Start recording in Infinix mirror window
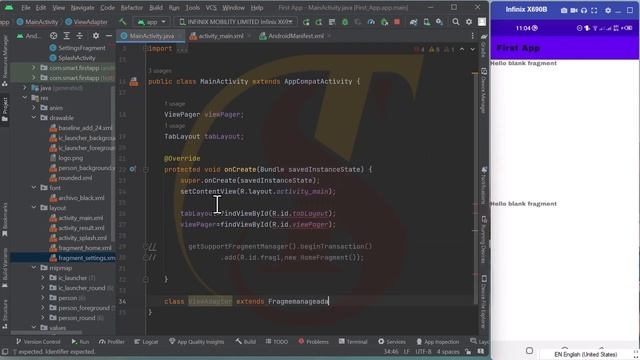This screenshot has width=640, height=360. pyautogui.click(x=574, y=11)
